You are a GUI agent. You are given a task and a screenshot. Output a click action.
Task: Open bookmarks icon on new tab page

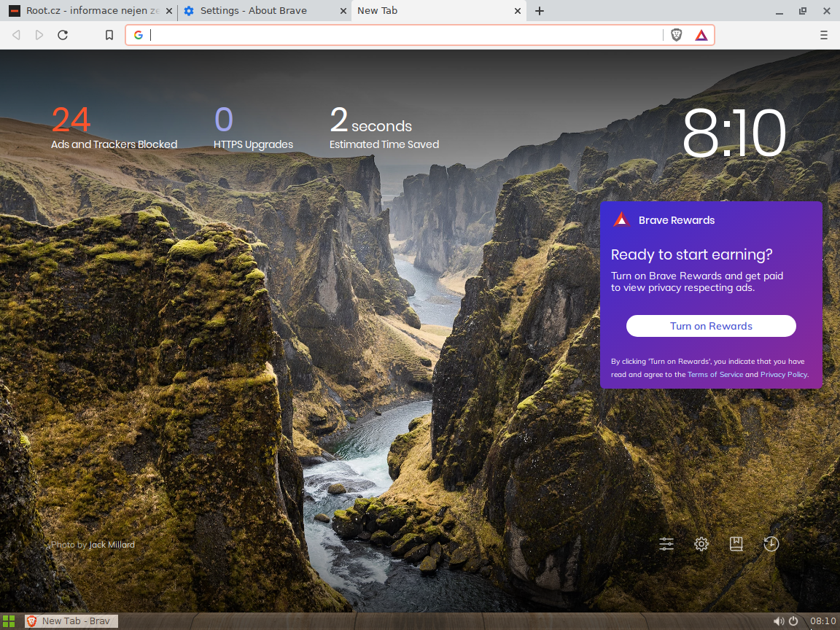click(x=736, y=544)
